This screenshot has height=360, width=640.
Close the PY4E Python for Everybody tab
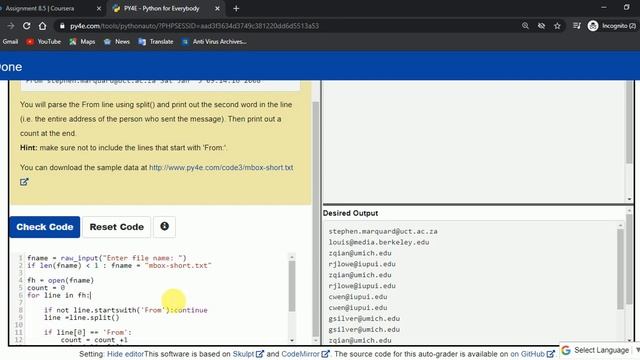tap(217, 8)
